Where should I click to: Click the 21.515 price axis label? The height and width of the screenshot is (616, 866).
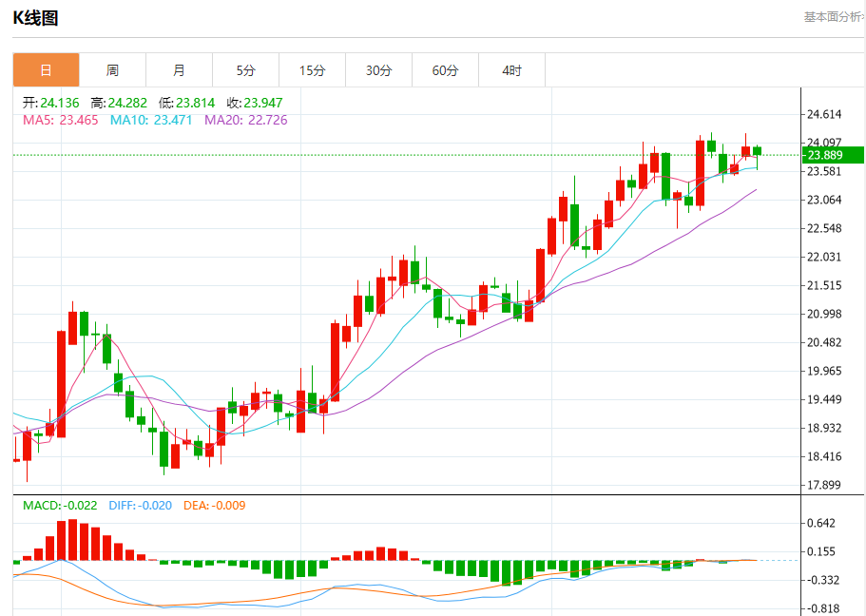824,285
